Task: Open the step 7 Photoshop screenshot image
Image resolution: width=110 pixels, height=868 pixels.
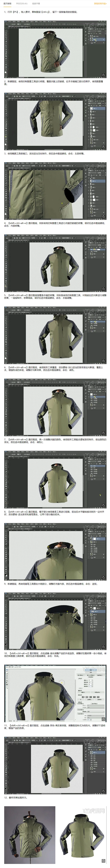Action: pyautogui.click(x=55, y=479)
